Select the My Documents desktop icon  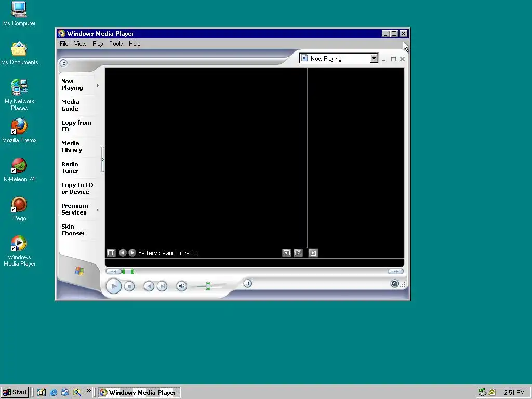19,54
